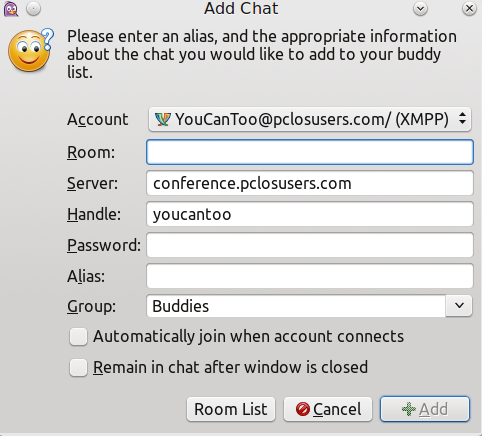This screenshot has height=436, width=482.
Task: Focus the Password input field
Action: [310, 245]
